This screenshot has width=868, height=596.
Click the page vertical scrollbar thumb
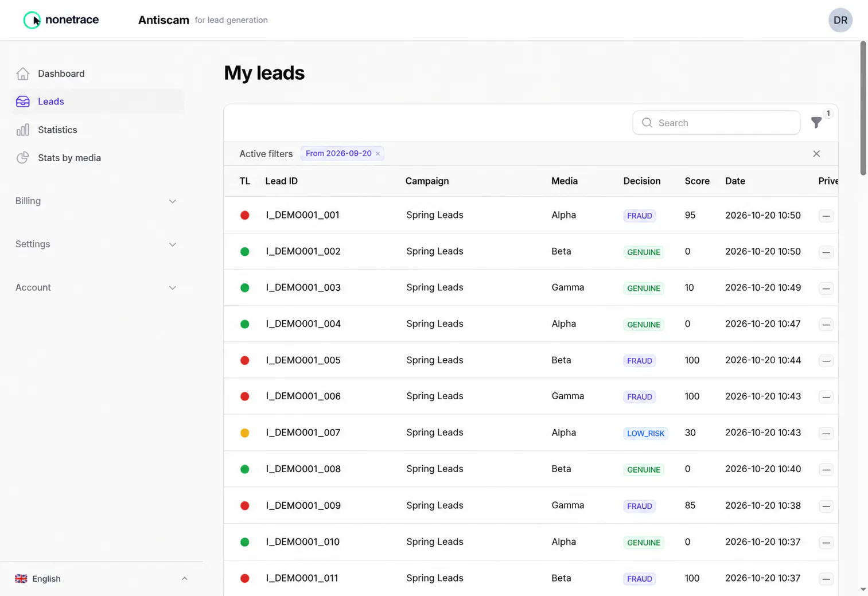(863, 108)
